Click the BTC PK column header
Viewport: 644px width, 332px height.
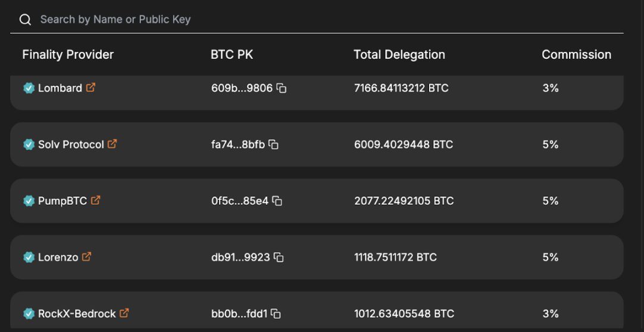(x=232, y=55)
